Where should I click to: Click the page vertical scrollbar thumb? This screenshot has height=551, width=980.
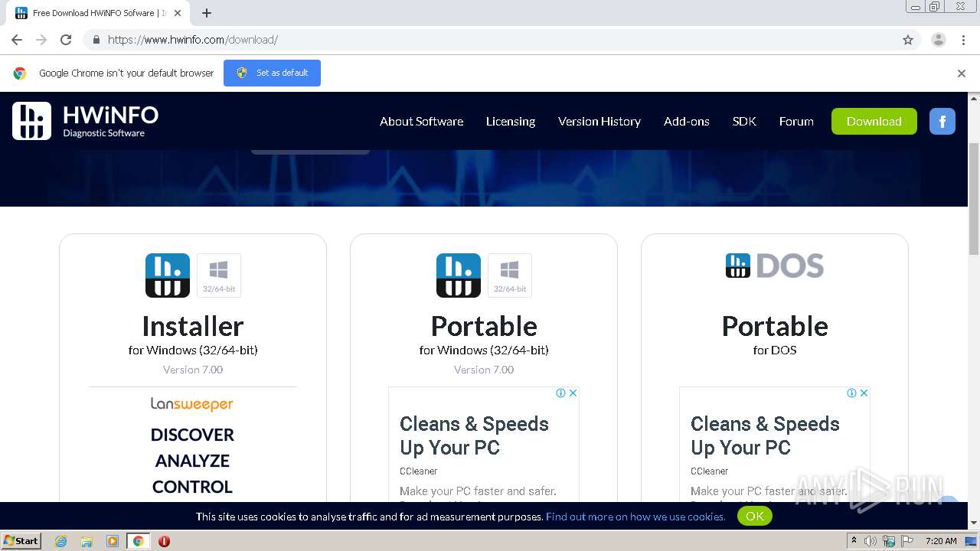tap(974, 197)
